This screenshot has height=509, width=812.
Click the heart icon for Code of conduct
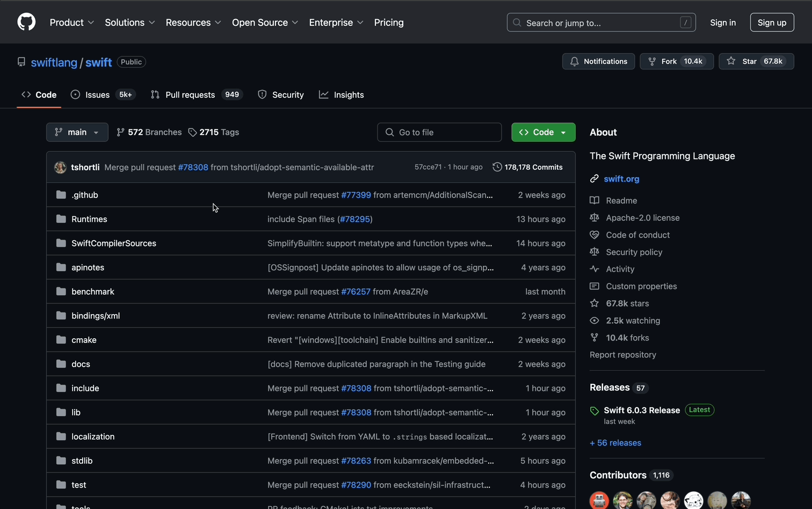pos(595,235)
